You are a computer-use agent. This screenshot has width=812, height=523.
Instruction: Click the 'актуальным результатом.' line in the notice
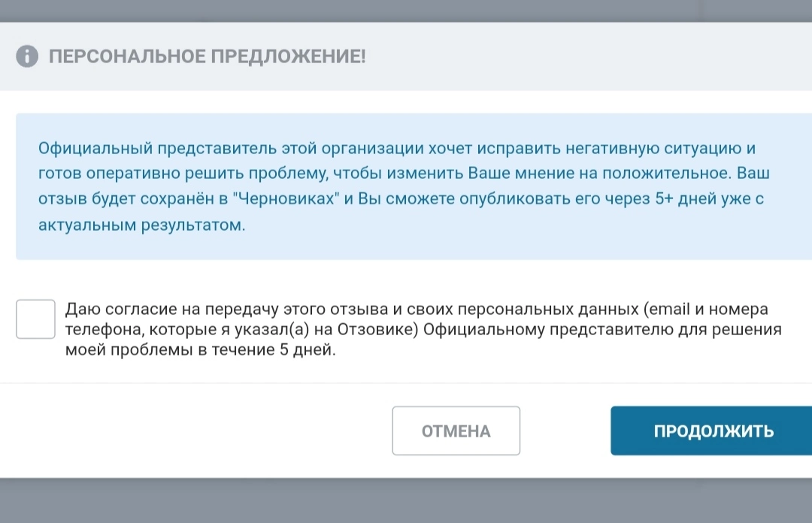142,225
